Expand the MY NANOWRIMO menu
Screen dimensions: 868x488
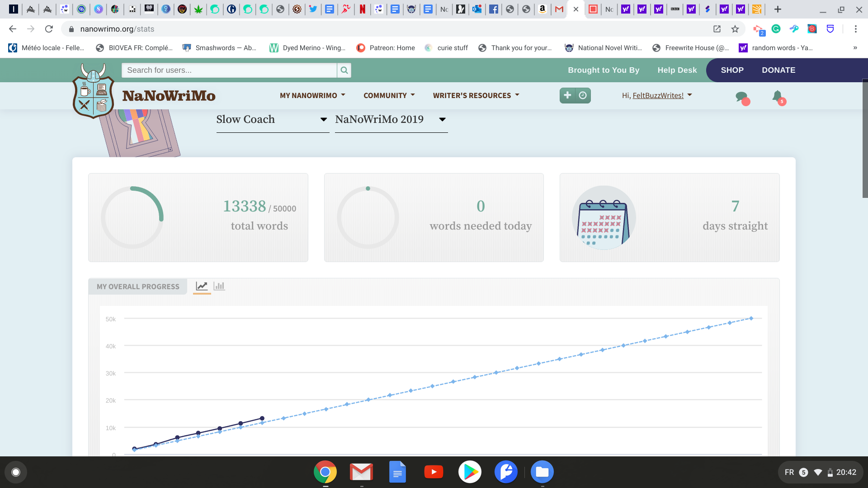coord(312,95)
